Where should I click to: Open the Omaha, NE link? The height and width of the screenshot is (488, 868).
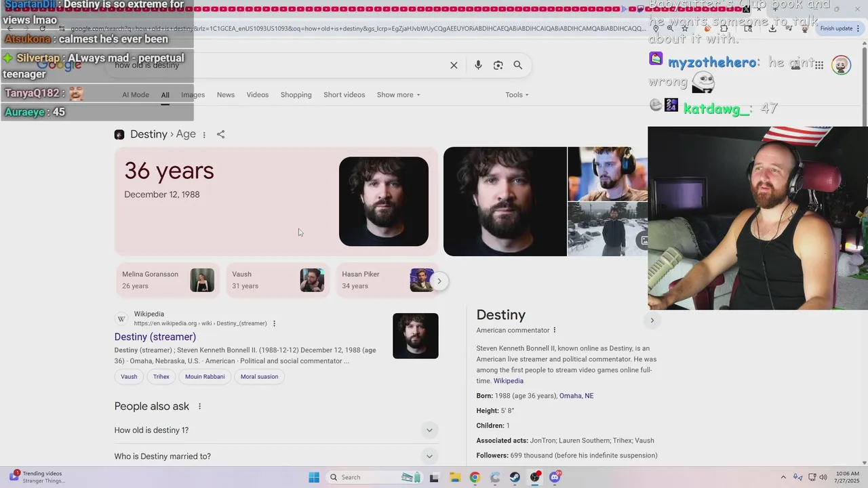576,396
